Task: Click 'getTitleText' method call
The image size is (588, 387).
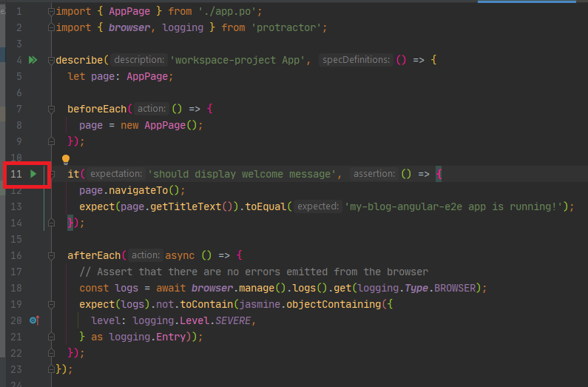Action: pyautogui.click(x=186, y=206)
